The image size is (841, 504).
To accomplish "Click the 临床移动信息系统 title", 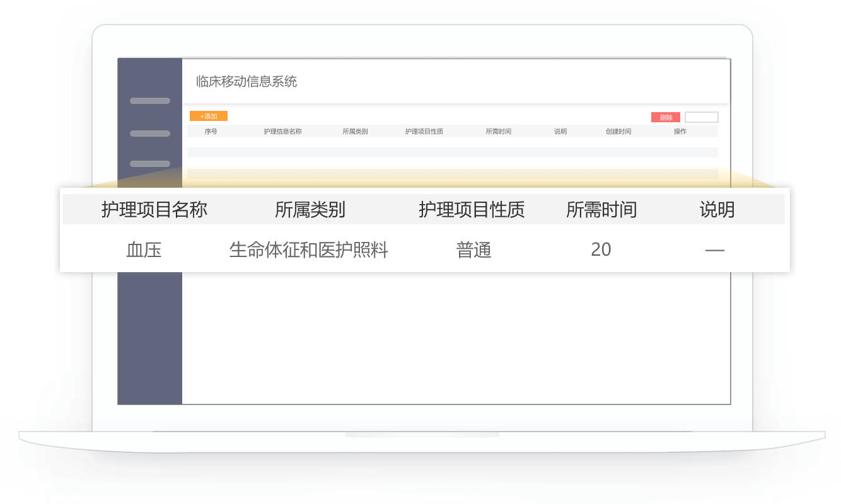I will [246, 81].
